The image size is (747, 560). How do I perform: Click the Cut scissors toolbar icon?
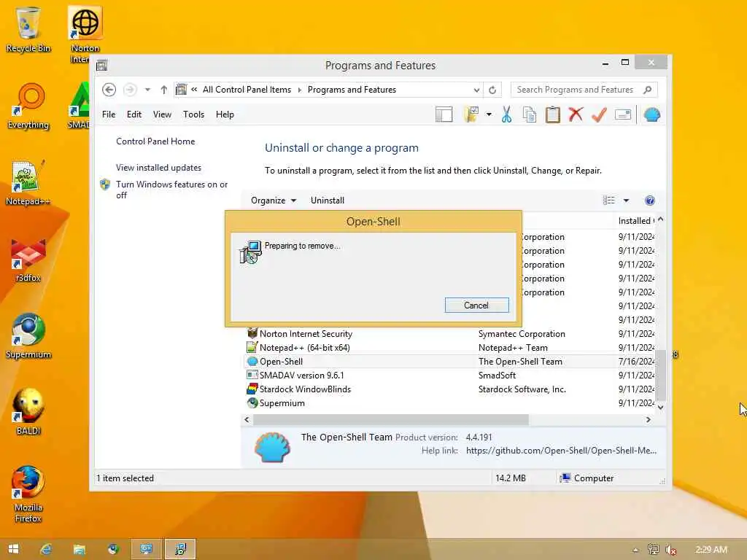(x=506, y=114)
